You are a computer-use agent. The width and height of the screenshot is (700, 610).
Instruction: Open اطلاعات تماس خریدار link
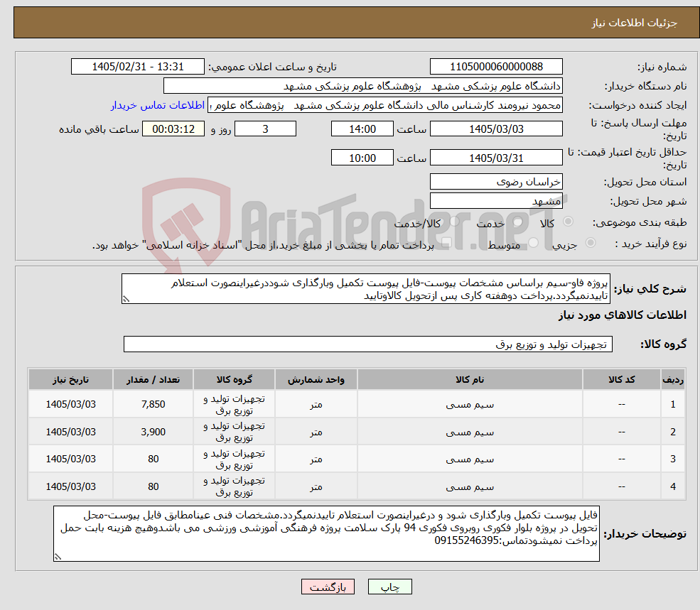point(158,105)
